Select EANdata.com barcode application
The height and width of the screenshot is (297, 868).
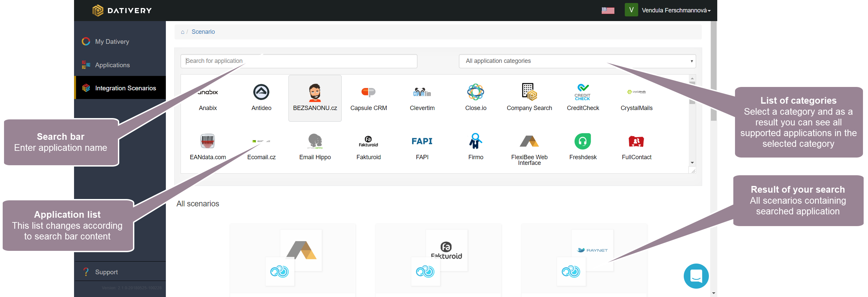(x=208, y=147)
